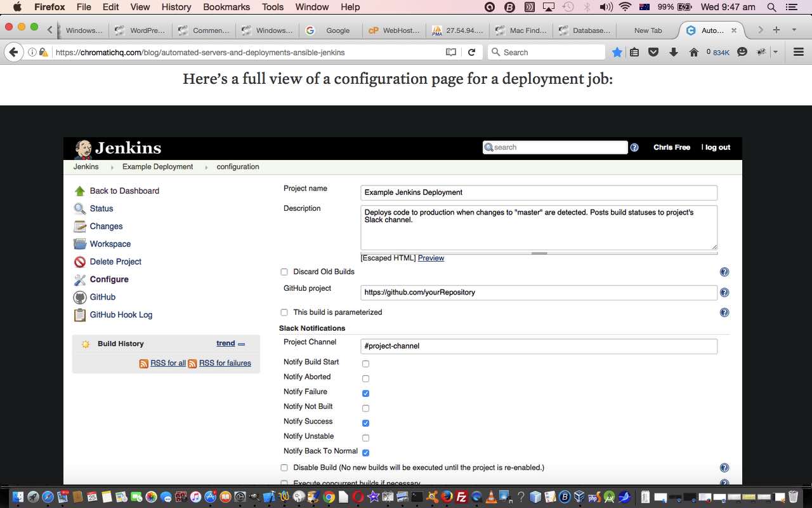
Task: Click the Status magnifier icon in Jenkins sidebar
Action: coord(79,209)
